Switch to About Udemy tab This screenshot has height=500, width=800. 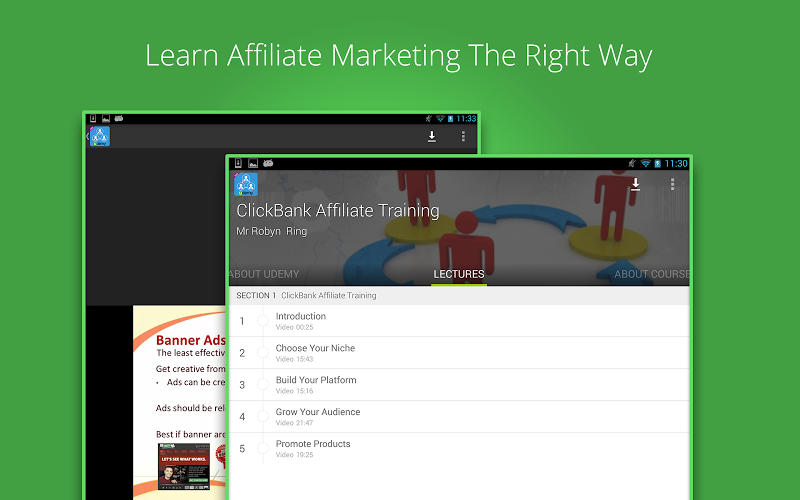[264, 274]
